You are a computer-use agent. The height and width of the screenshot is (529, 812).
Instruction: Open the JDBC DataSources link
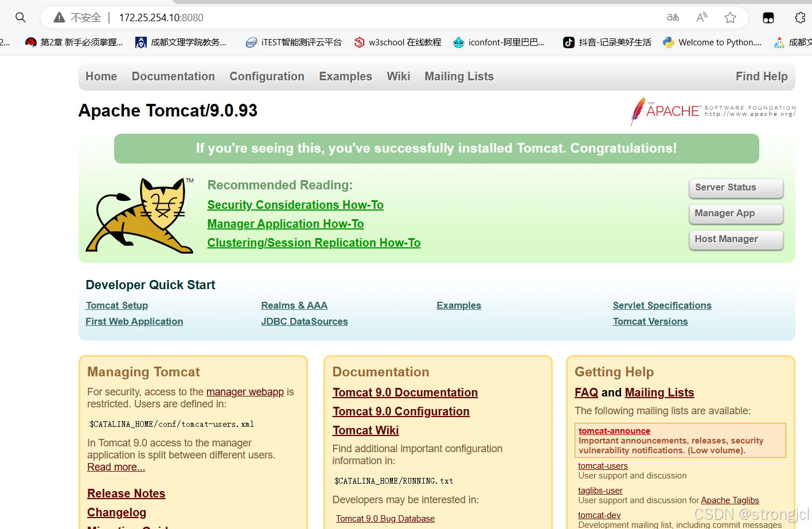pyautogui.click(x=304, y=321)
